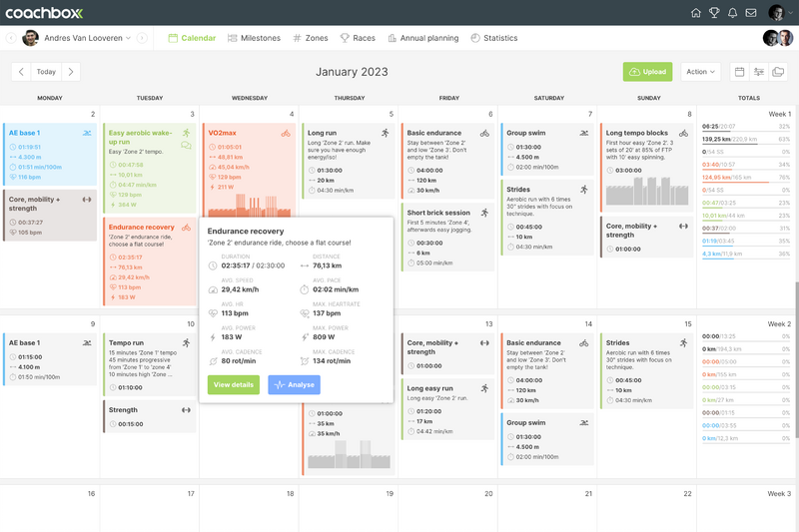The image size is (799, 532).
Task: Open comment icon on Easy aerobic wake-up run
Action: 186,145
